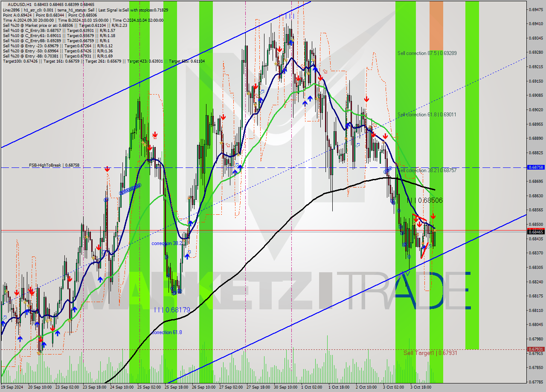Click the '2 Oct 10:00' time axis label
The image size is (546, 392).
pos(366,387)
